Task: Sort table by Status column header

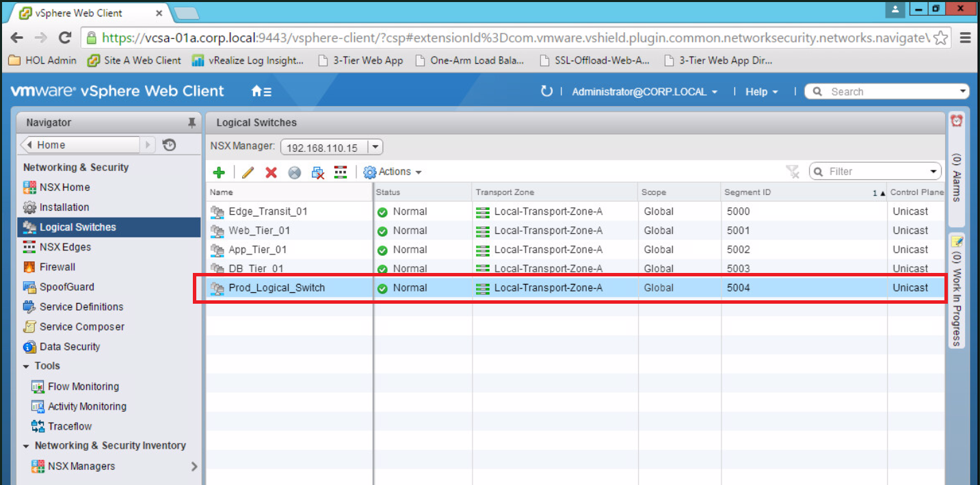Action: click(423, 192)
